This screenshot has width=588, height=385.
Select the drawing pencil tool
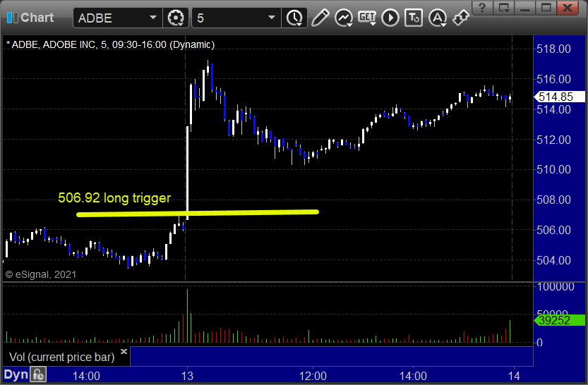[x=320, y=18]
